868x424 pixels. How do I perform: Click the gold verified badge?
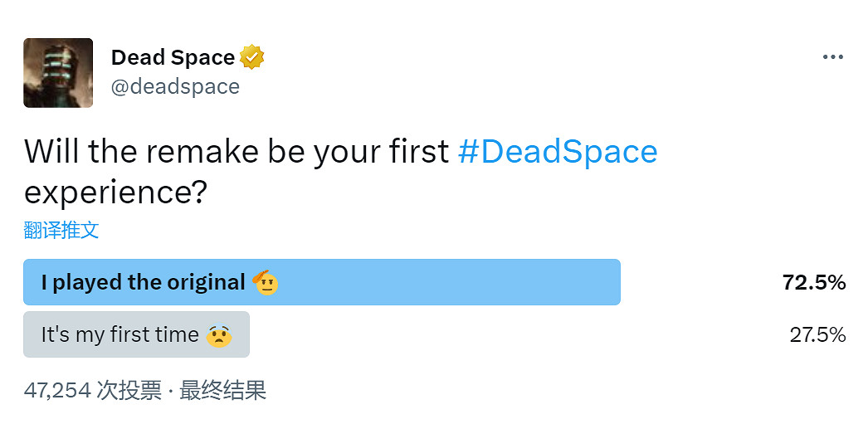[x=252, y=57]
